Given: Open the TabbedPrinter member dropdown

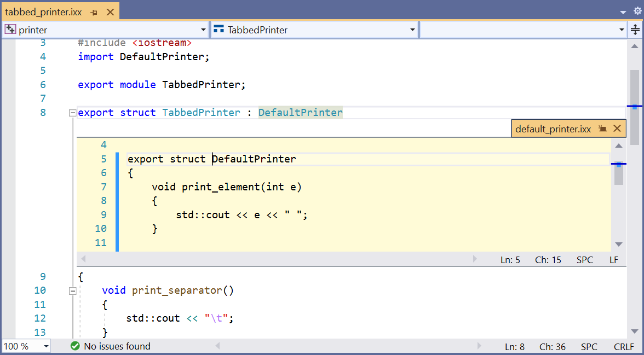Looking at the screenshot, I should 413,30.
